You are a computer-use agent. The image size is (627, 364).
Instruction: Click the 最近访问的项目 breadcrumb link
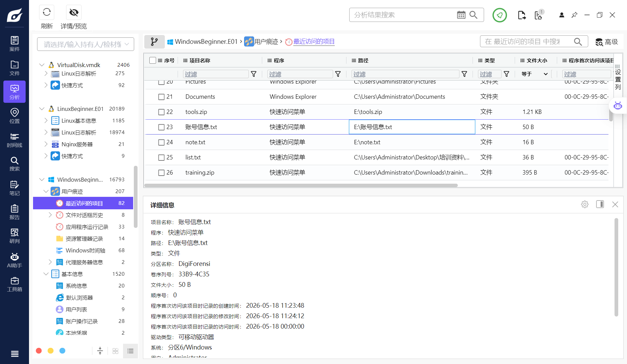coord(314,41)
